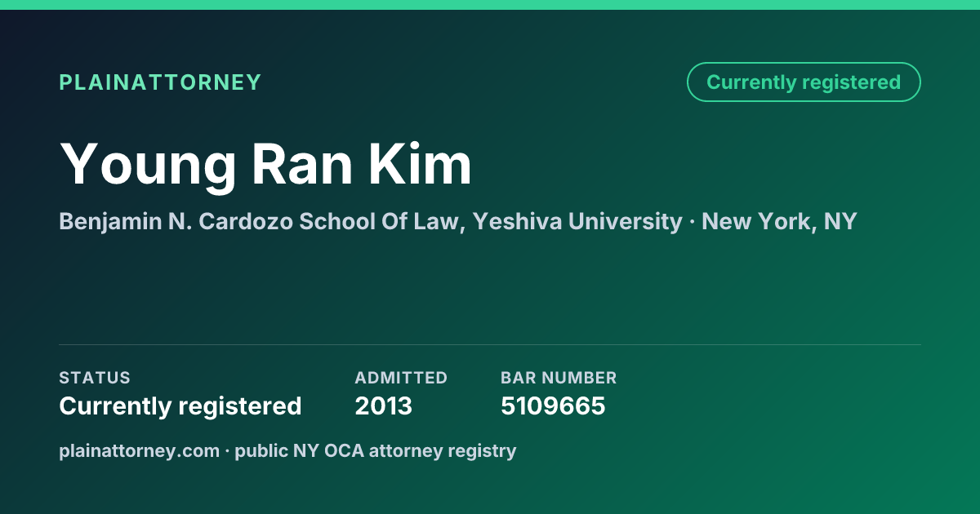
Task: Click the New York, NY location text
Action: (x=779, y=222)
